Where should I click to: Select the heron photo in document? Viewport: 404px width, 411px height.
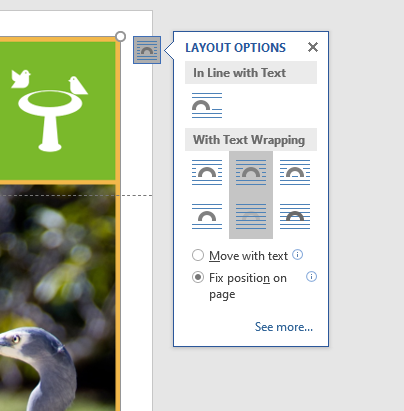(57, 298)
